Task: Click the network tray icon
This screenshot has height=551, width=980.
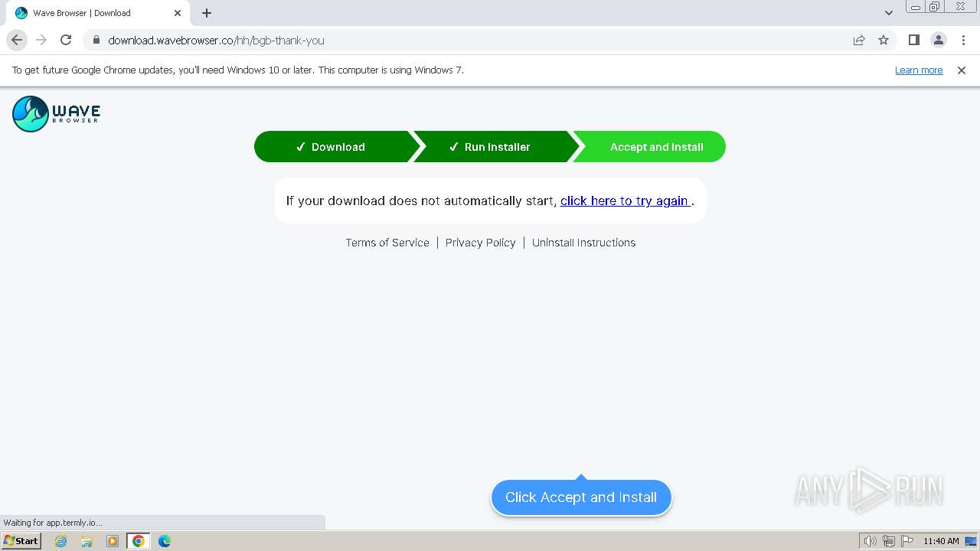Action: pyautogui.click(x=889, y=541)
